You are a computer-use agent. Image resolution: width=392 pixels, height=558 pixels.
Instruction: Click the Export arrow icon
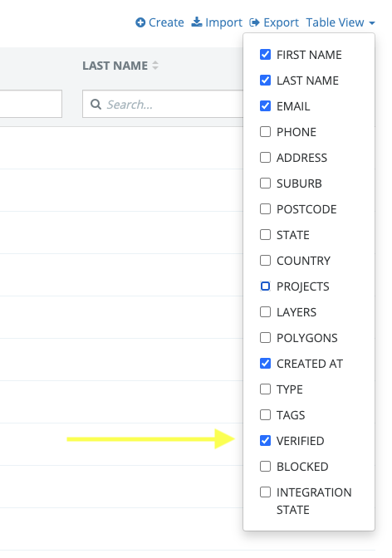pyautogui.click(x=254, y=22)
